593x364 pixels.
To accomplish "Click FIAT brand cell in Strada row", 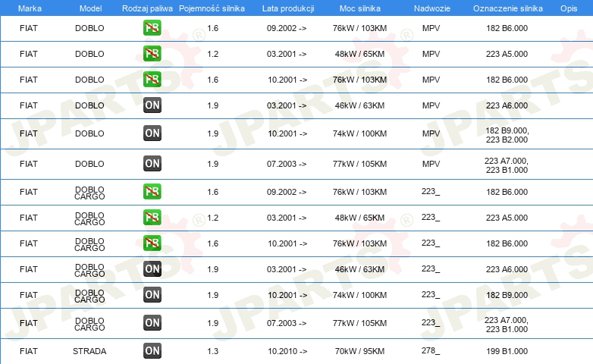I will point(29,351).
